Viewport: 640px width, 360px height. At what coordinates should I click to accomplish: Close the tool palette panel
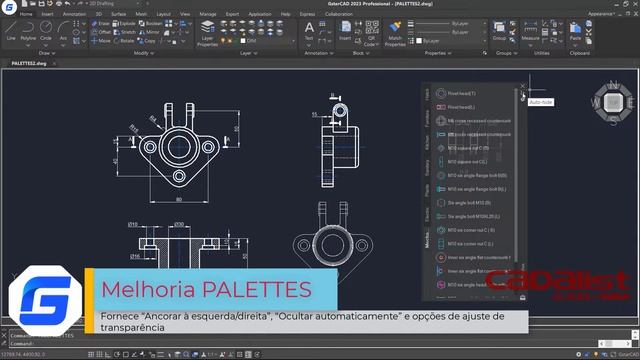(522, 86)
